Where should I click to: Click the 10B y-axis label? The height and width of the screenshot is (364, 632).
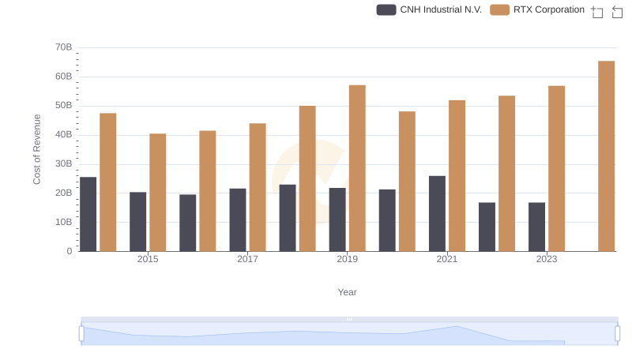click(x=64, y=222)
